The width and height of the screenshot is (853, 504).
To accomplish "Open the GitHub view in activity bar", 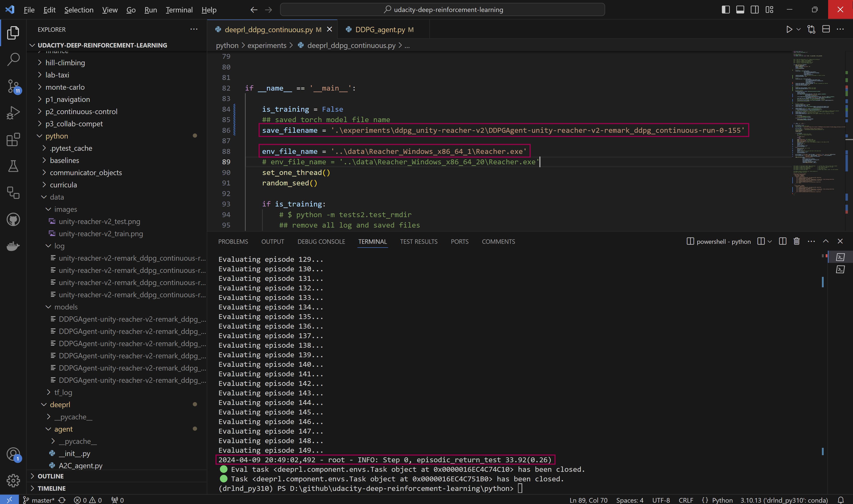I will pyautogui.click(x=13, y=220).
